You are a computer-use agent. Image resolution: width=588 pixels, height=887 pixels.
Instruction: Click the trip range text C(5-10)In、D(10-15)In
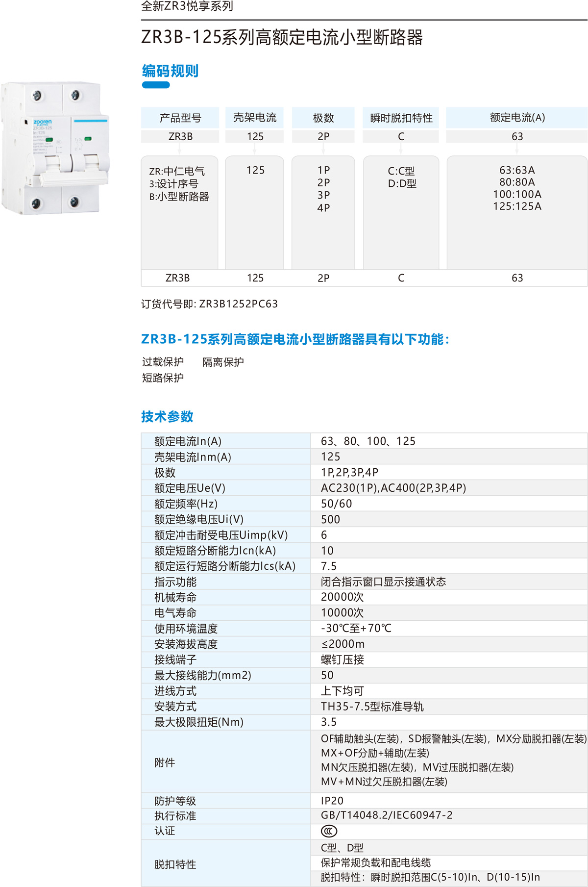coord(485,877)
